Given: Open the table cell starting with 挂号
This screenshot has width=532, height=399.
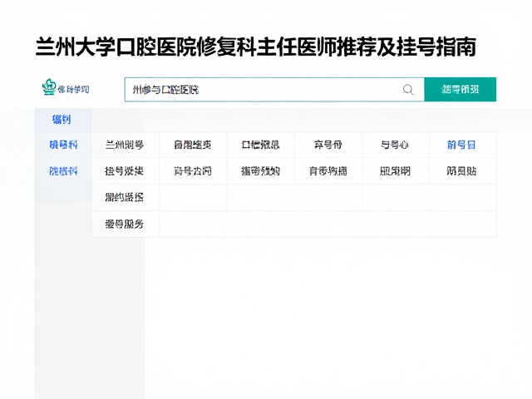Looking at the screenshot, I should [125, 170].
